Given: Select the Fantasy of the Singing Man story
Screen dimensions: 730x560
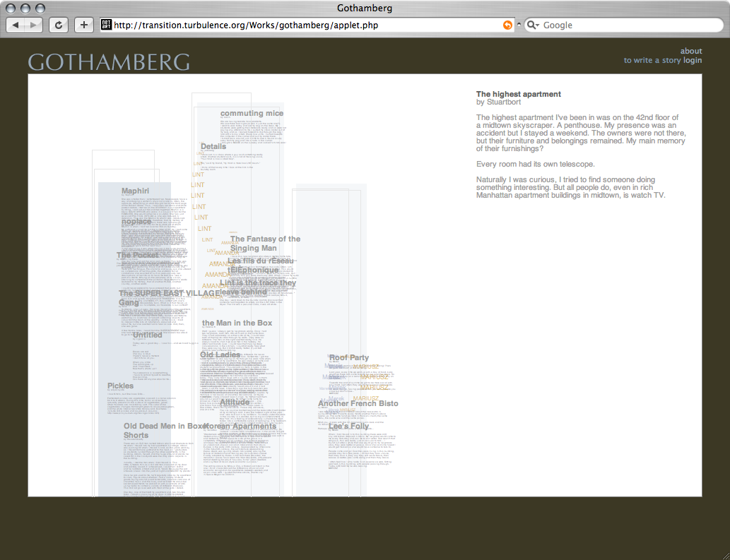Looking at the screenshot, I should coord(264,244).
